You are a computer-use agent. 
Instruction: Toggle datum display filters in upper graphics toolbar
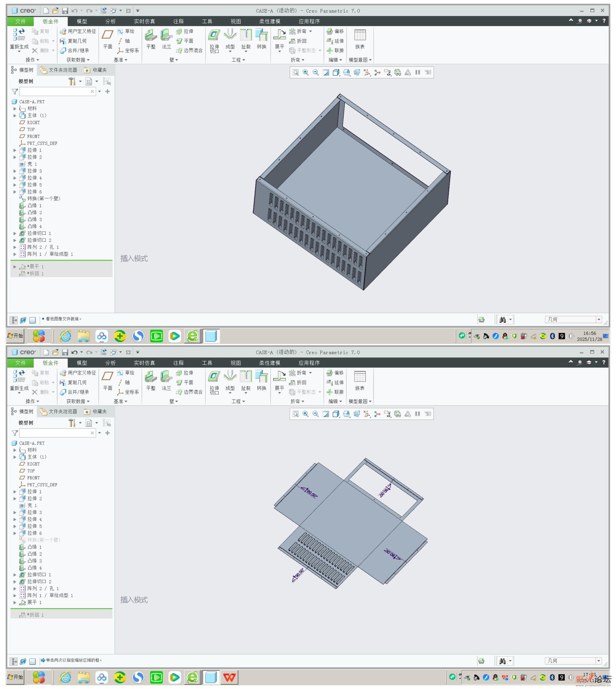[367, 72]
